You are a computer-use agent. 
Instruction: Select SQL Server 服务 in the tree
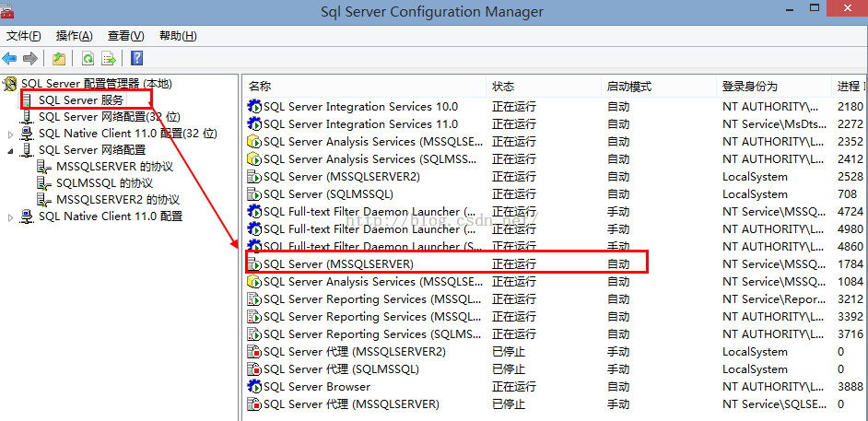tap(81, 99)
